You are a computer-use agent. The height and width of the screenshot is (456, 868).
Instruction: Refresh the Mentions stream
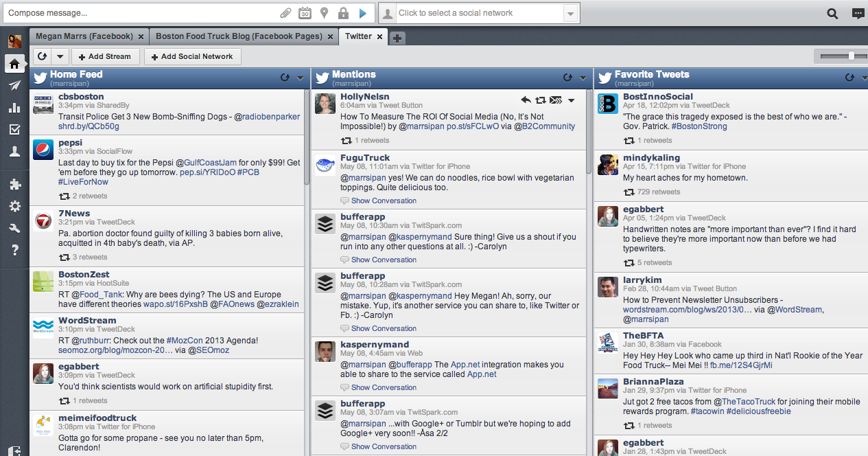click(x=567, y=78)
